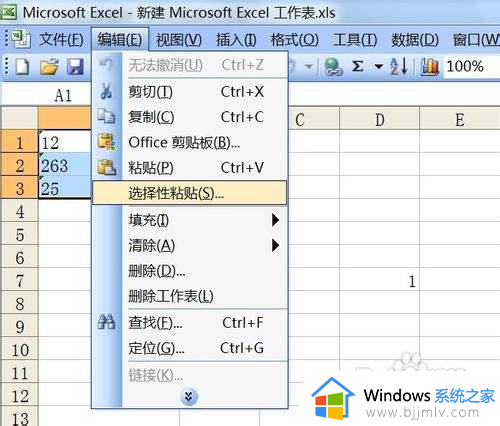This screenshot has width=500, height=426.
Task: Open the 视图(V) menu
Action: (x=179, y=40)
